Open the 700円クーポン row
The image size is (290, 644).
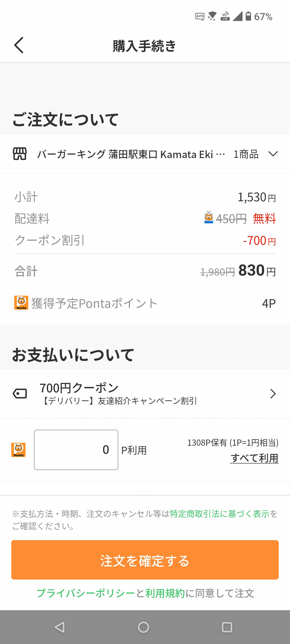click(x=118, y=393)
